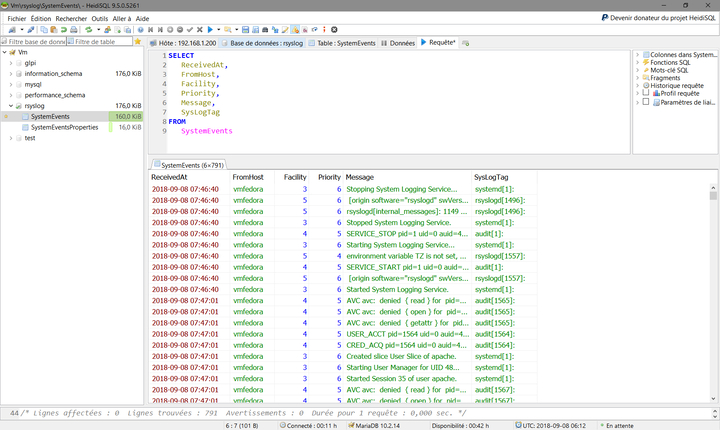The height and width of the screenshot is (430, 720).
Task: Jump to last row icon
Action: 160,29
